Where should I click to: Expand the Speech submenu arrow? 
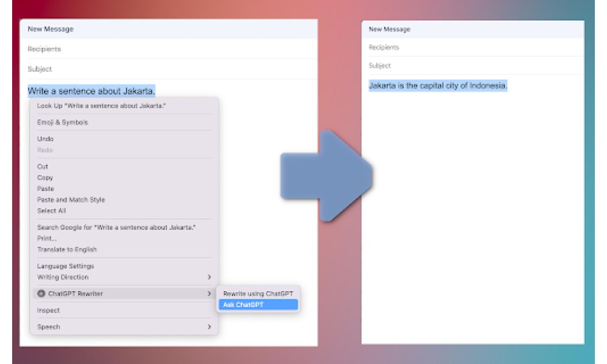pos(209,327)
